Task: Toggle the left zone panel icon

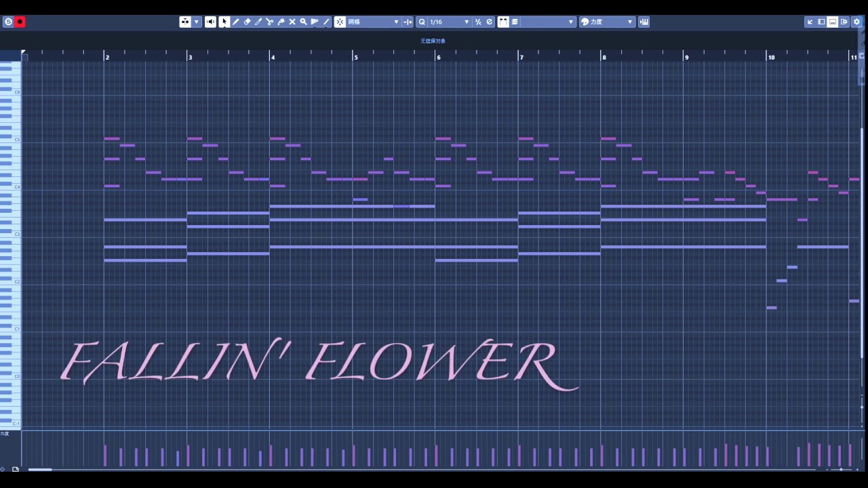Action: (x=821, y=22)
